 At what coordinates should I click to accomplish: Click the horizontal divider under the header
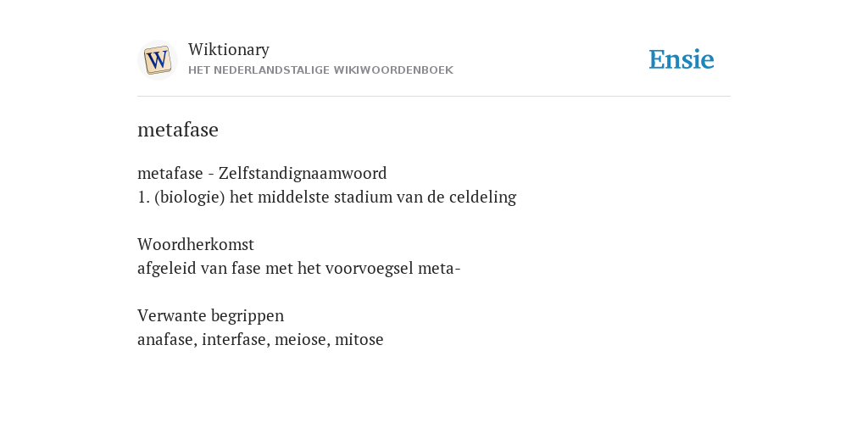click(x=434, y=97)
